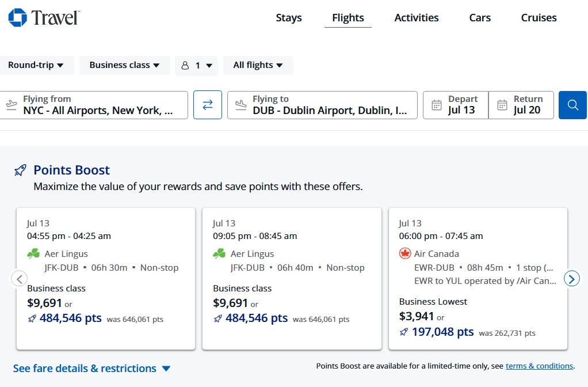Swap origin and destination airports
The height and width of the screenshot is (387, 588).
tap(208, 105)
